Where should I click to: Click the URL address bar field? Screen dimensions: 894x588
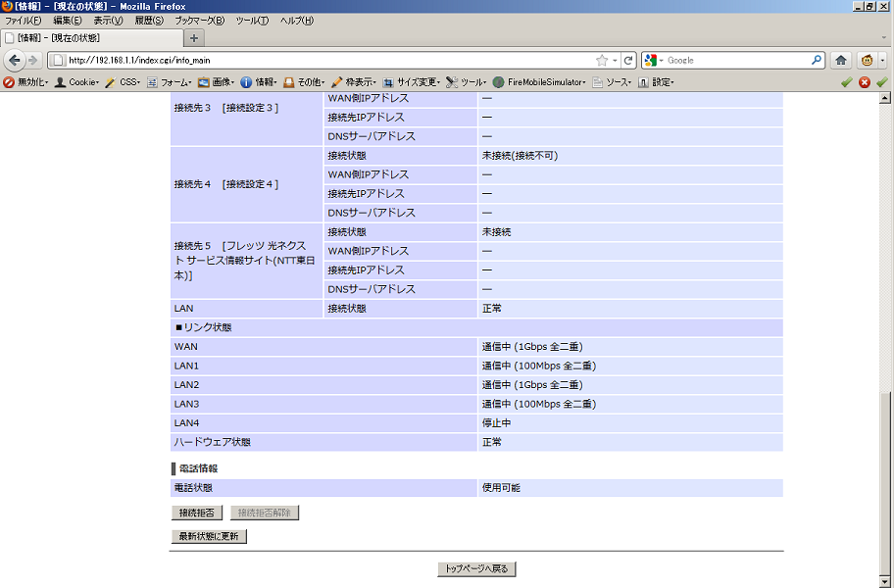323,60
